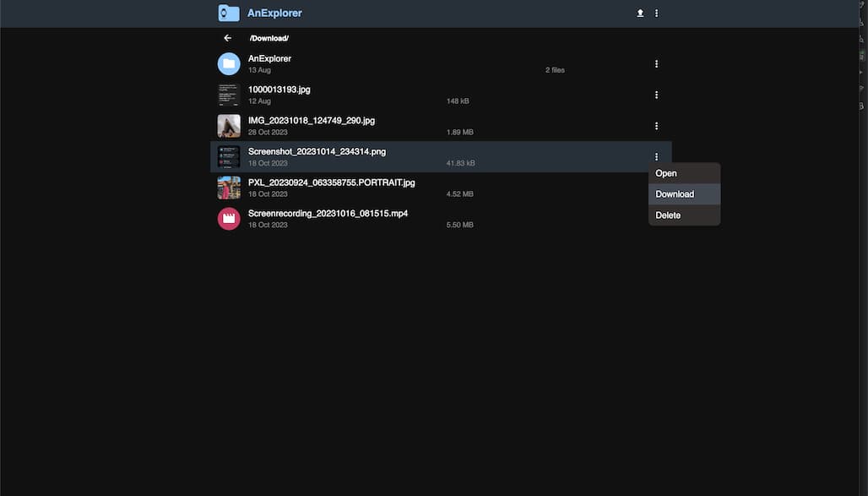Select Delete from the context menu
This screenshot has width=868, height=496.
coord(668,215)
